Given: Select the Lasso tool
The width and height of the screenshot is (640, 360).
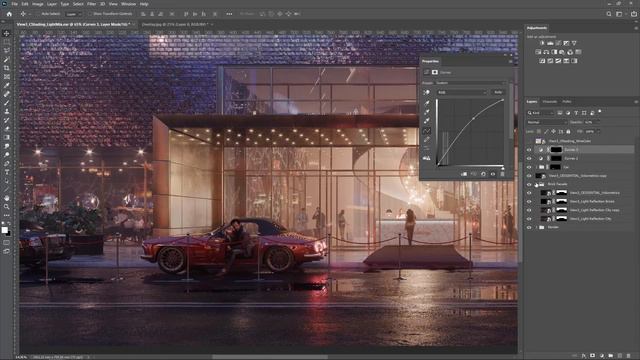Looking at the screenshot, I should [6, 51].
